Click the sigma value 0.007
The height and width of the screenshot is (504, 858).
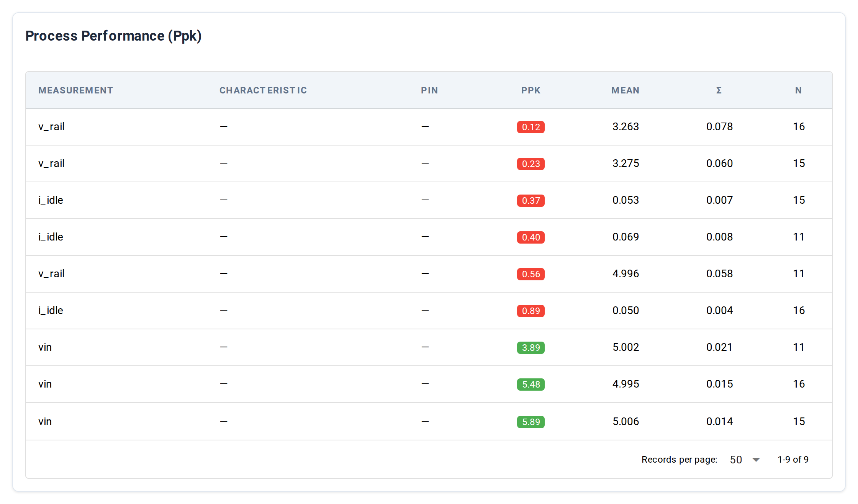coord(720,200)
